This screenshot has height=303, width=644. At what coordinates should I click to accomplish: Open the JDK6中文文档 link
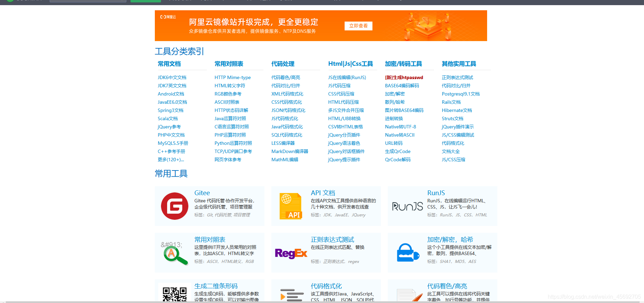172,77
